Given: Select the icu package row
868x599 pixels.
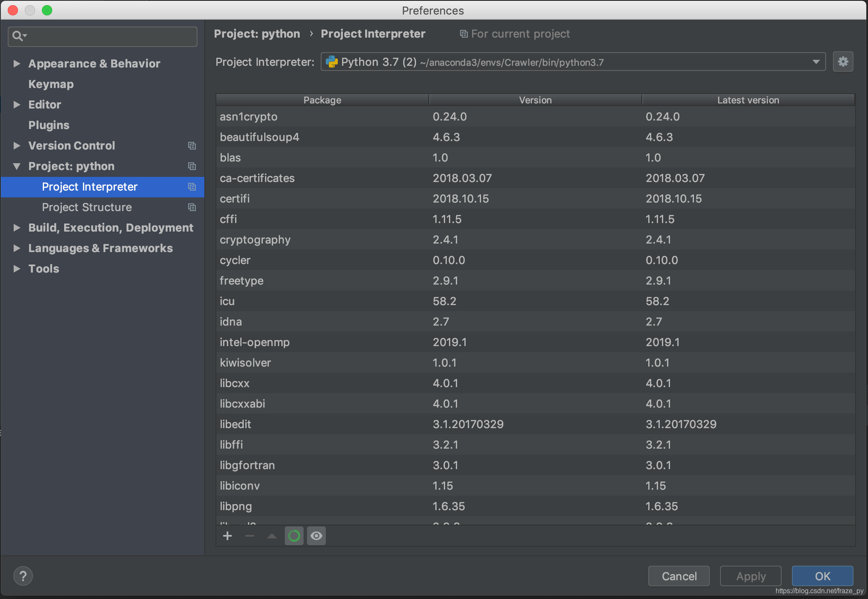Looking at the screenshot, I should point(535,301).
